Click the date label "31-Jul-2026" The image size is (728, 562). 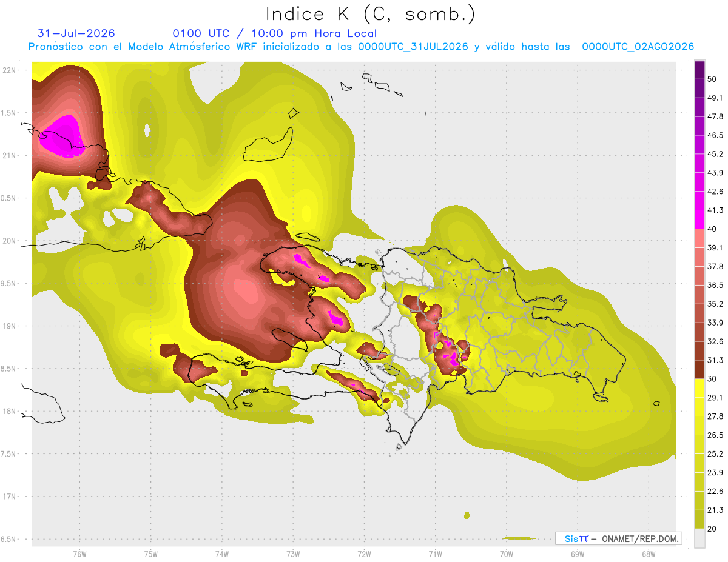(76, 33)
